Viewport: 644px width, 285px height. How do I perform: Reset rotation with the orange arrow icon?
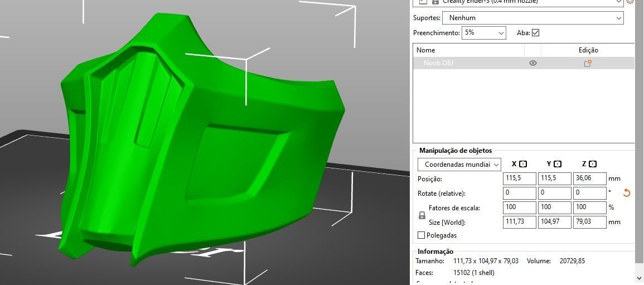tap(626, 192)
